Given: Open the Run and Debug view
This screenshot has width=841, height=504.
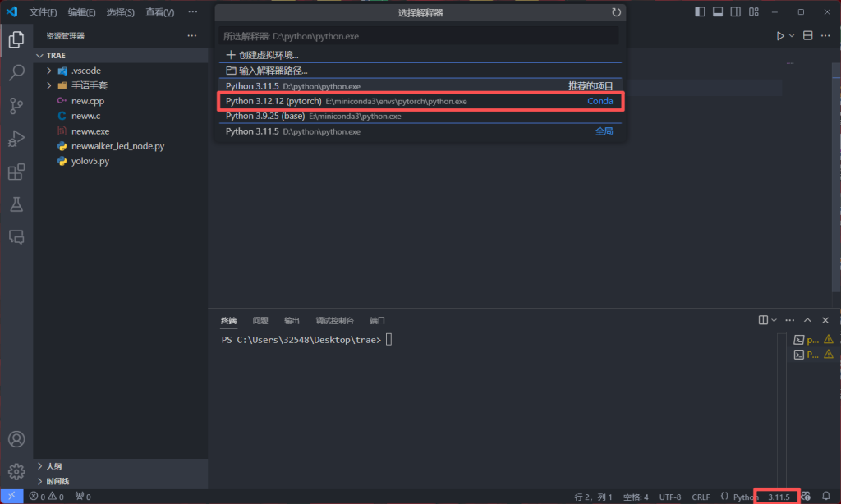Looking at the screenshot, I should click(16, 139).
